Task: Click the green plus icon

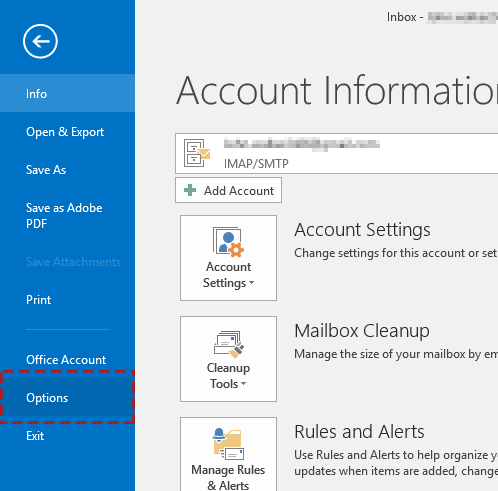Action: (x=190, y=190)
